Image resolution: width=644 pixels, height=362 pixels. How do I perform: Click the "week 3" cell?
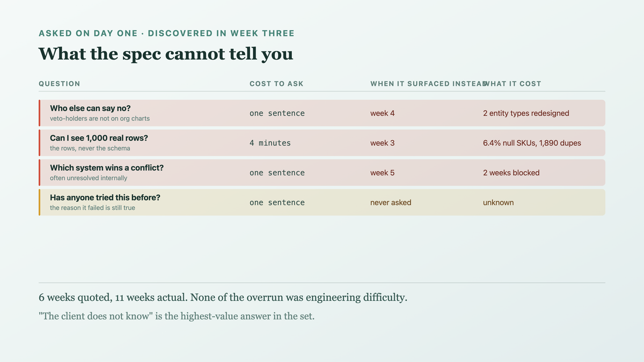click(x=383, y=143)
